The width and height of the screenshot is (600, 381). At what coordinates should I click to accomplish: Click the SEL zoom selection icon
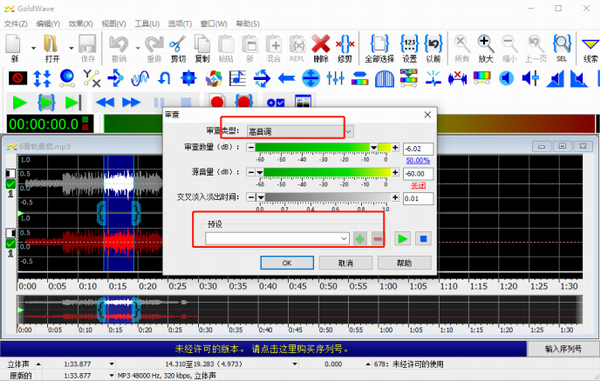pyautogui.click(x=562, y=48)
